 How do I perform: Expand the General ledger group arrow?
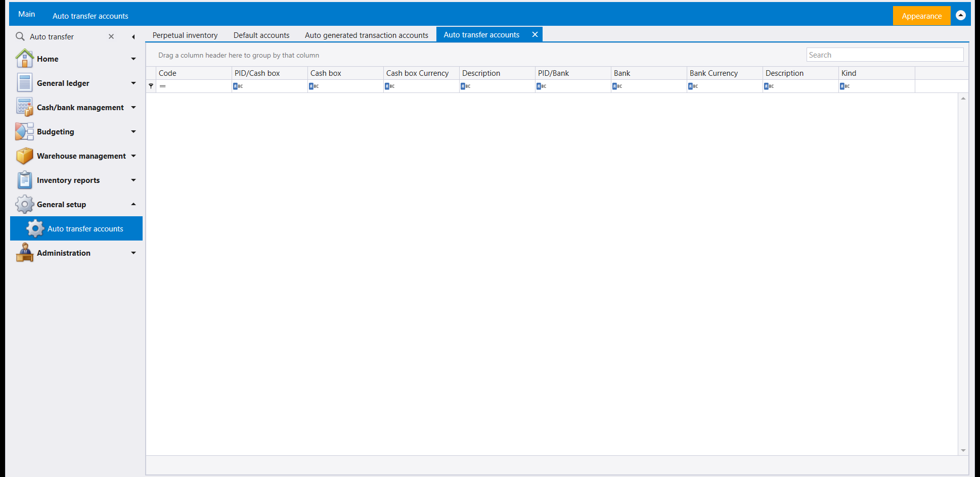tap(133, 83)
